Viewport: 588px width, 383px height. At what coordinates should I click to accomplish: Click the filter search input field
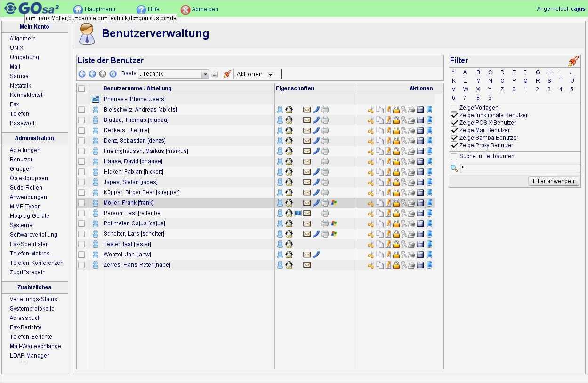[520, 168]
